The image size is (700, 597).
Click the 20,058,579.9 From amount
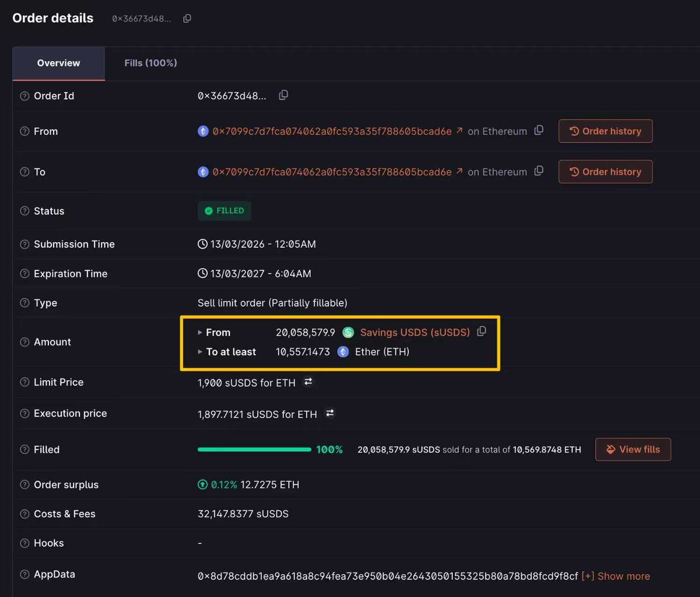pyautogui.click(x=306, y=332)
